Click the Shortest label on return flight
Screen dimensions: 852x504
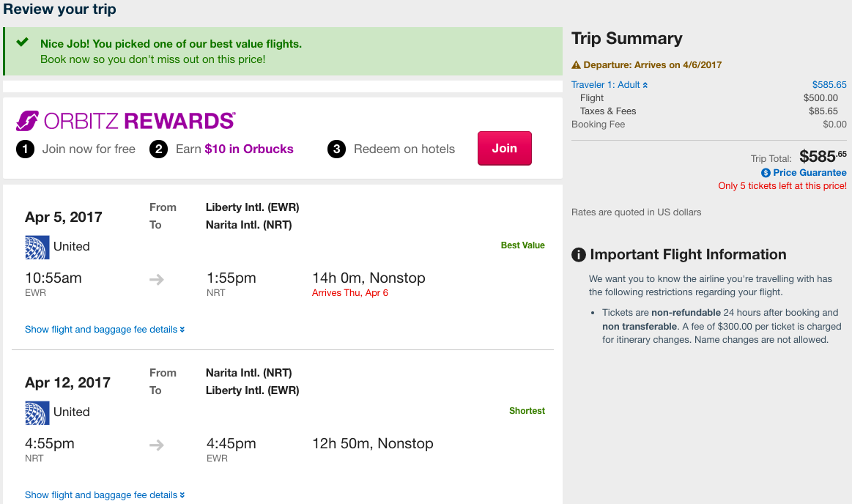tap(527, 410)
